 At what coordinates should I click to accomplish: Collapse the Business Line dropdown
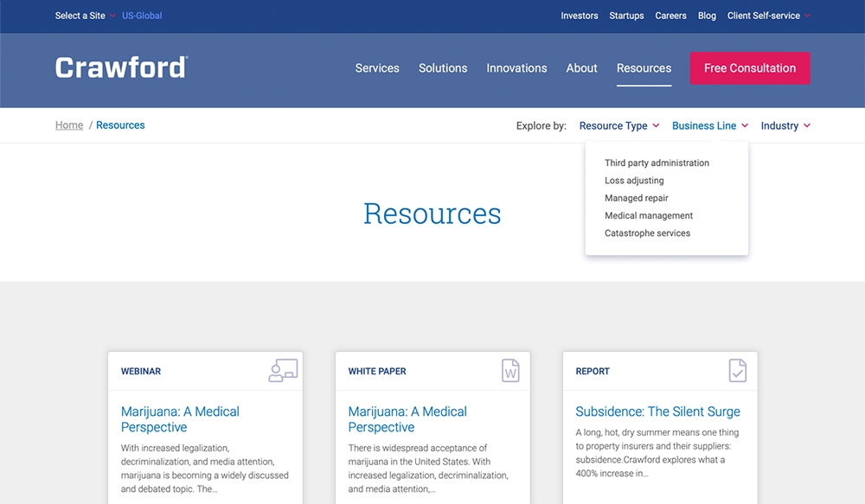pyautogui.click(x=709, y=125)
